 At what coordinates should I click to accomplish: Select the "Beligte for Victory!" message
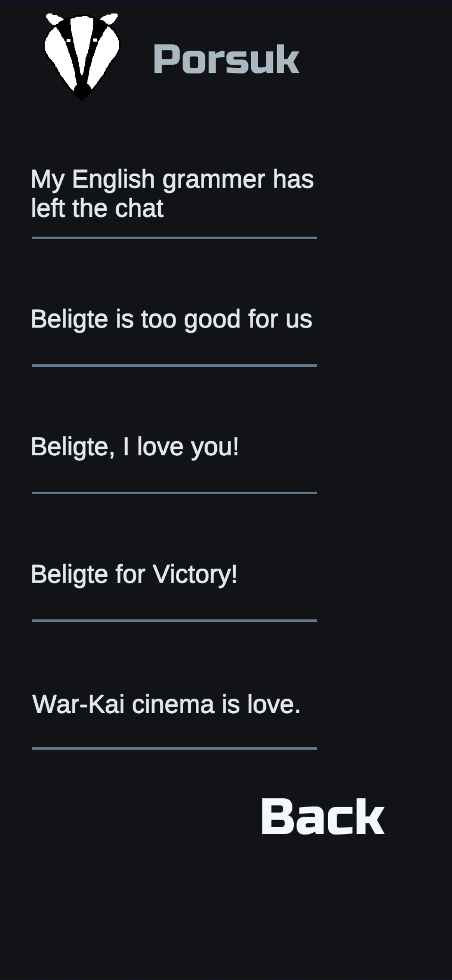click(134, 574)
